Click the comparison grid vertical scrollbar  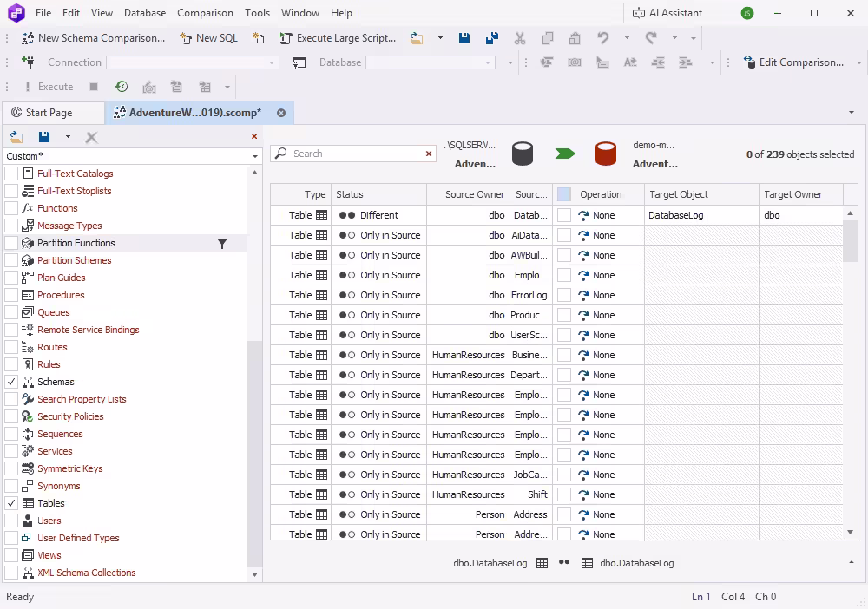851,240
